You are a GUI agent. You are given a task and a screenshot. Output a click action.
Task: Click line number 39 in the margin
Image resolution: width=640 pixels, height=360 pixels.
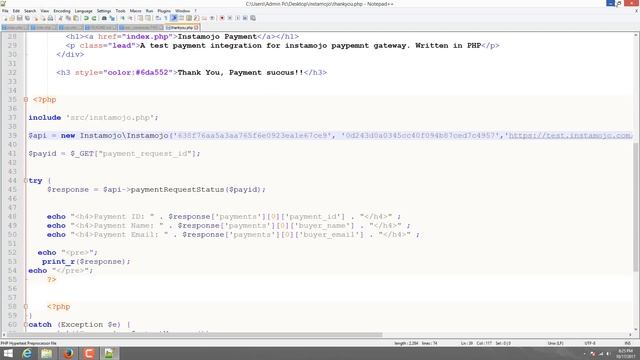click(12, 136)
